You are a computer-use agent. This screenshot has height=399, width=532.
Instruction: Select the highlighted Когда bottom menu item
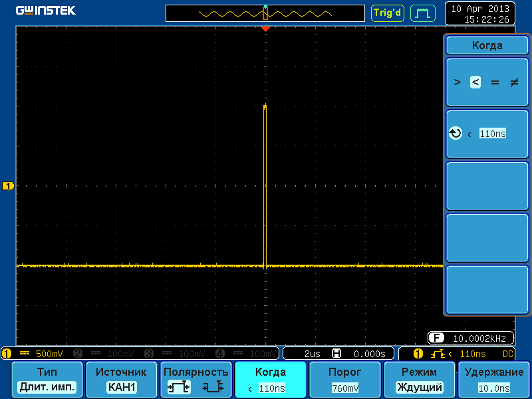[x=271, y=380]
